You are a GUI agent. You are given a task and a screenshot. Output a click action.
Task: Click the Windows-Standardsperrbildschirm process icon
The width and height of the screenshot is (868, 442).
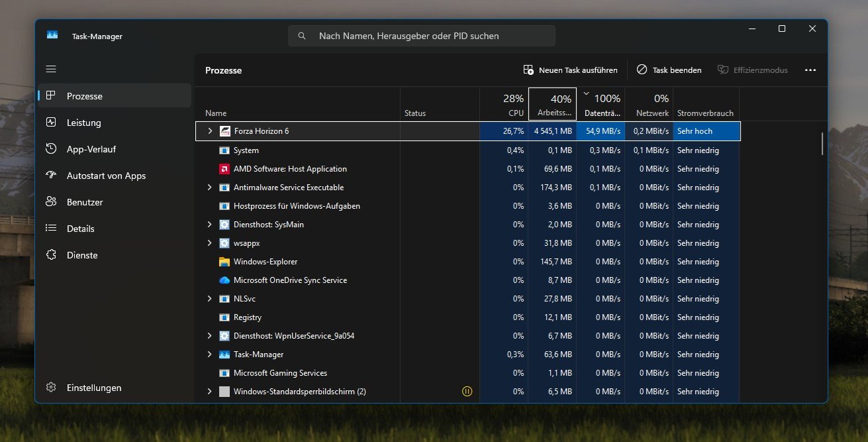(x=224, y=392)
